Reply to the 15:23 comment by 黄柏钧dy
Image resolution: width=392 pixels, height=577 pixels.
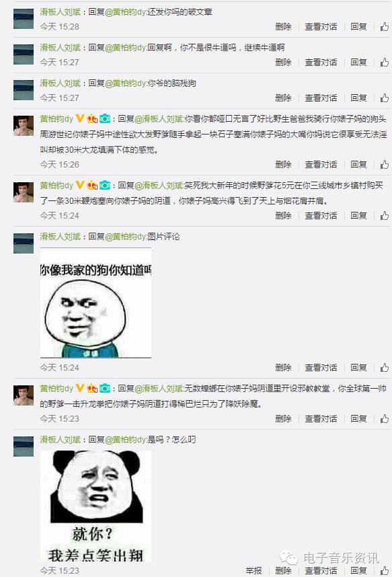[358, 419]
